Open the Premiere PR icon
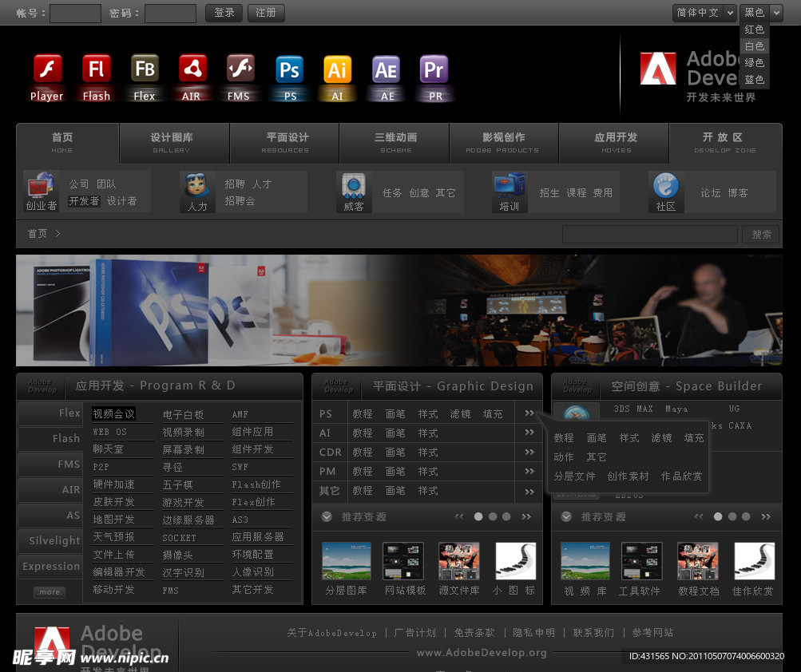The width and height of the screenshot is (801, 672). [434, 69]
